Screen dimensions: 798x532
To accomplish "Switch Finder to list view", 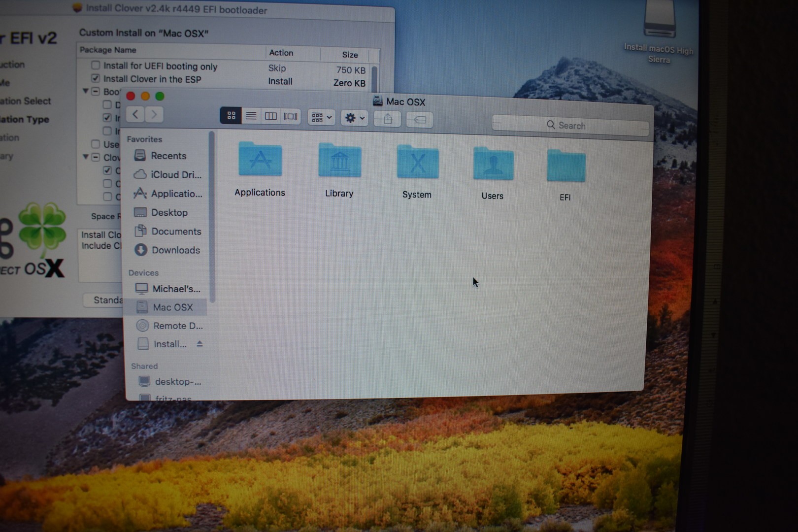I will coord(251,116).
